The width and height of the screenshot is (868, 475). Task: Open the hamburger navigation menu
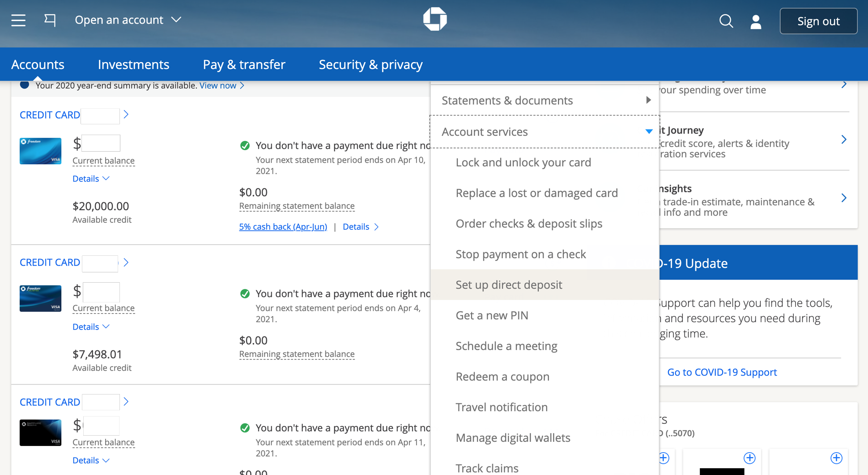pos(18,20)
